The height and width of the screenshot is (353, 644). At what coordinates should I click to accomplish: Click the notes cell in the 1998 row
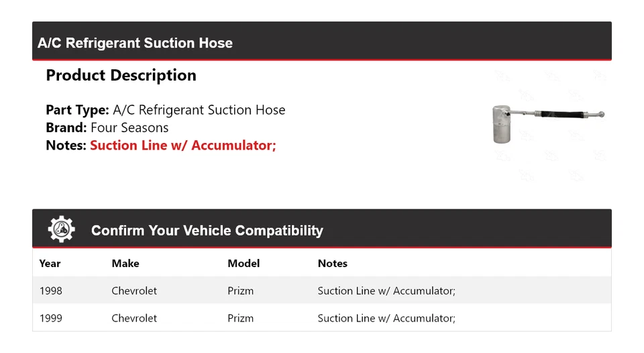(x=386, y=291)
